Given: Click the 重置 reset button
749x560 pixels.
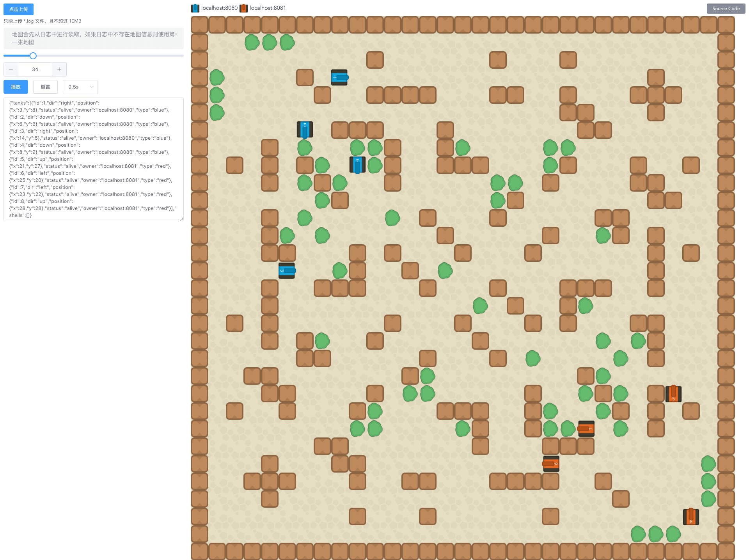Looking at the screenshot, I should point(45,87).
